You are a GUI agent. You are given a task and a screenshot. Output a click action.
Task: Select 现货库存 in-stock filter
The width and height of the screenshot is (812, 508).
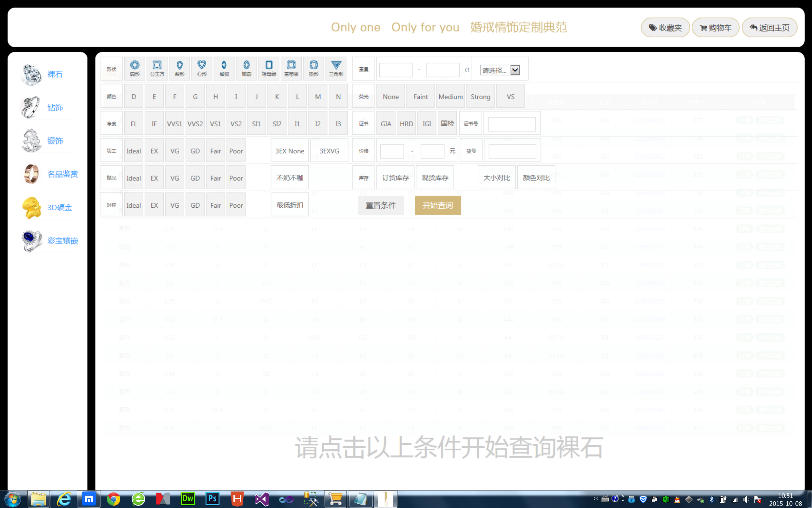[x=435, y=178]
